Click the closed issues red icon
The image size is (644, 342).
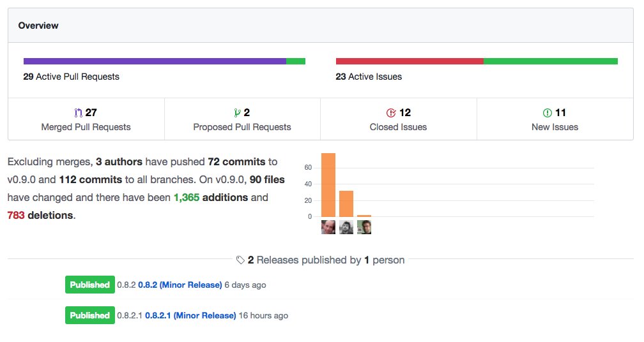(391, 113)
